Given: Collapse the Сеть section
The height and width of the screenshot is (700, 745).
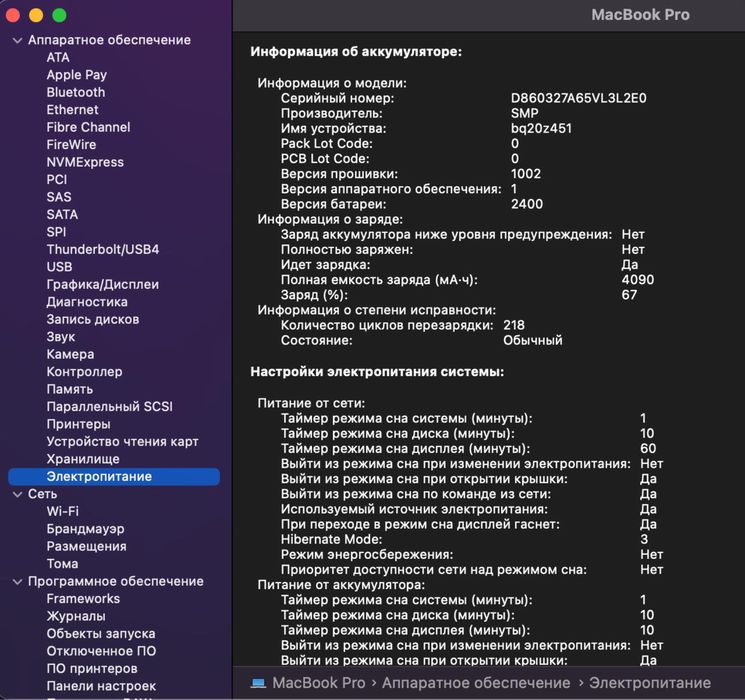Looking at the screenshot, I should (x=18, y=495).
